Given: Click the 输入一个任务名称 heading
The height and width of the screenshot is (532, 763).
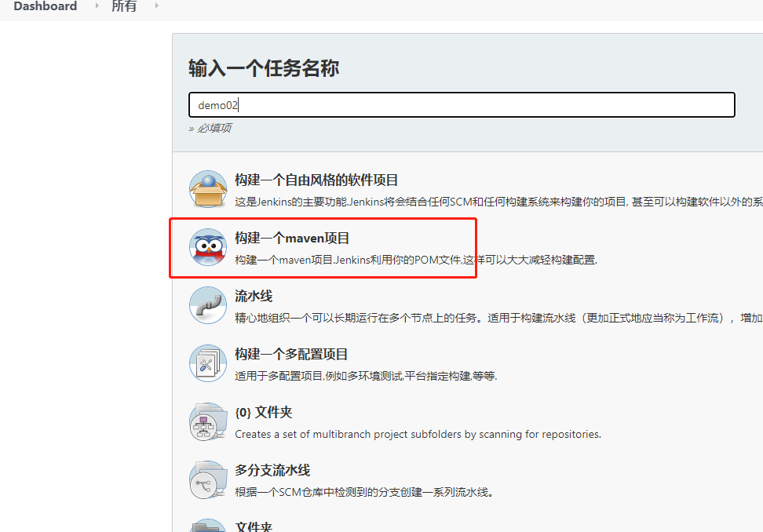Looking at the screenshot, I should tap(264, 68).
